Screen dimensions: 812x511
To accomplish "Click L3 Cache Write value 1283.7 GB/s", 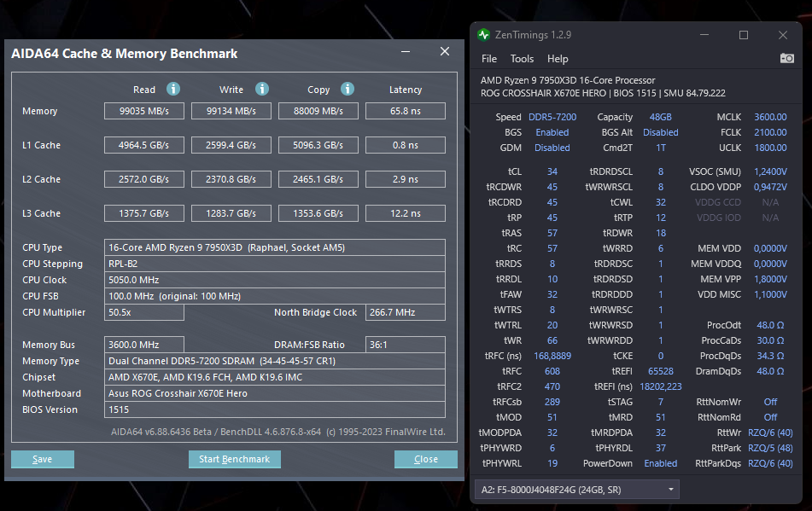I will 231,213.
